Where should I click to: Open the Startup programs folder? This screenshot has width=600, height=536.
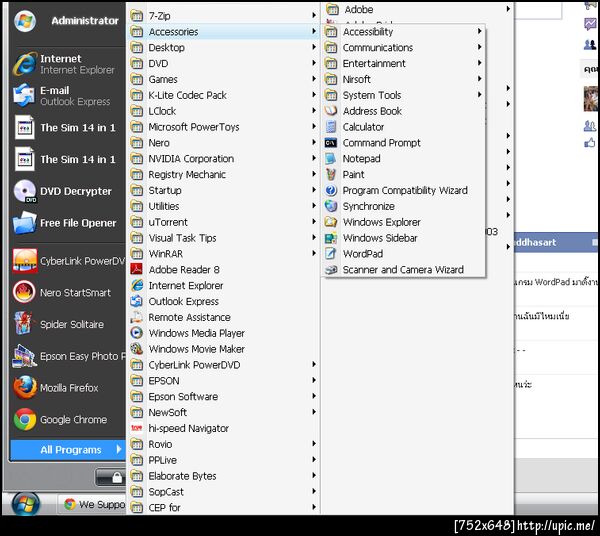223,190
